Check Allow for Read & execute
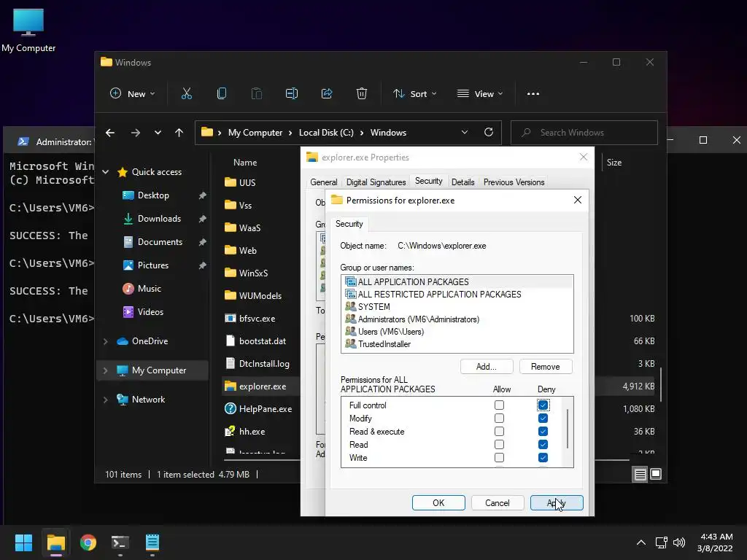 tap(499, 432)
